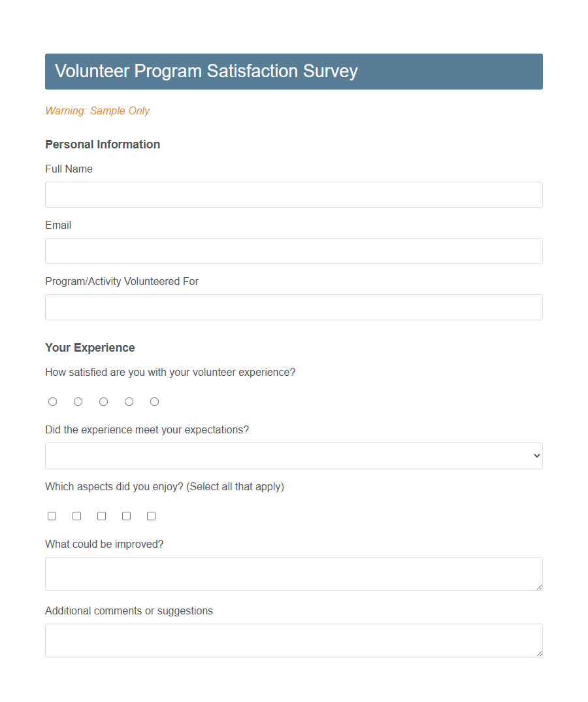The height and width of the screenshot is (702, 588).
Task: Click inside the Email field
Action: click(293, 251)
